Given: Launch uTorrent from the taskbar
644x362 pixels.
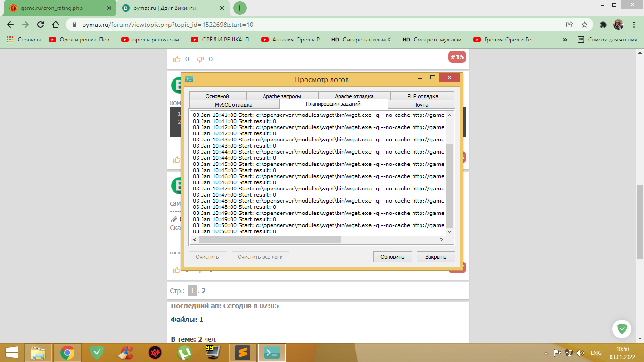Looking at the screenshot, I should coord(184,352).
